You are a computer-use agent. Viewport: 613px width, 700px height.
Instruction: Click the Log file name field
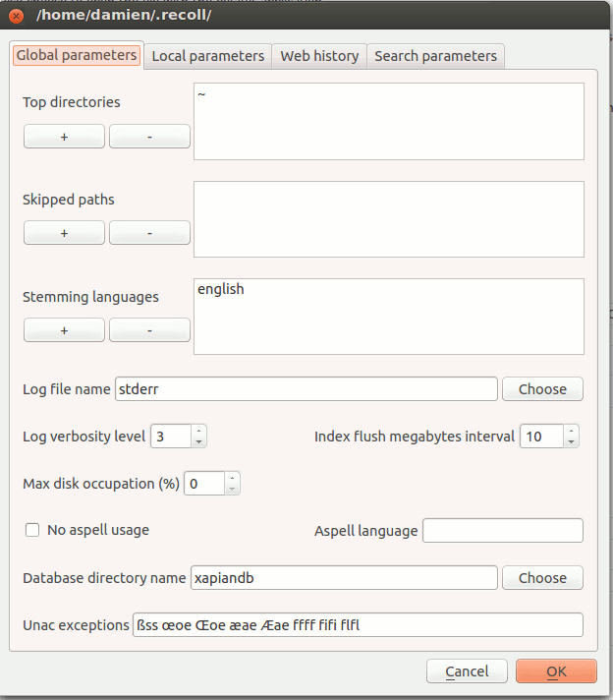point(306,389)
